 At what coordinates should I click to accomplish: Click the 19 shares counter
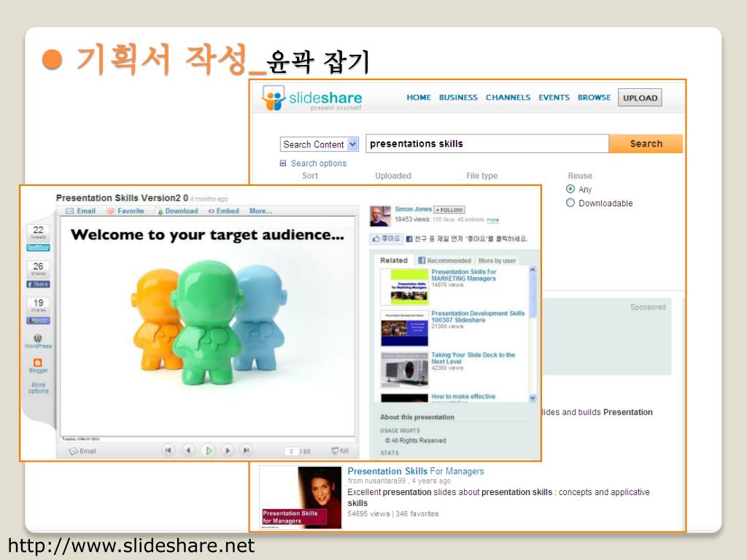click(38, 306)
